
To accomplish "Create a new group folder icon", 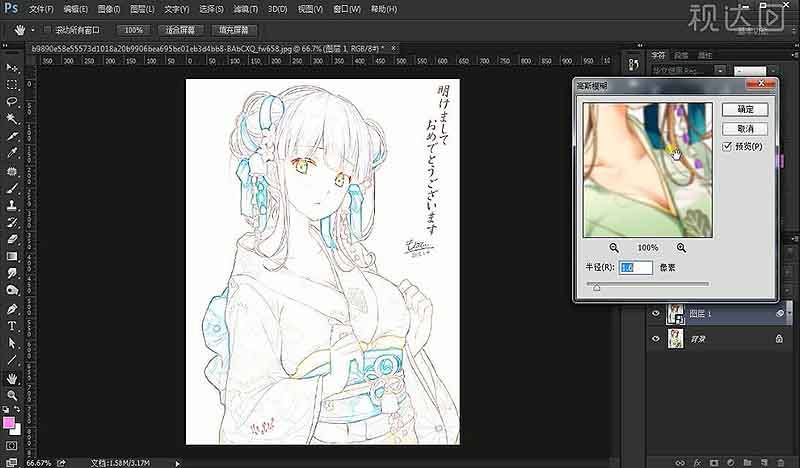I will (747, 462).
